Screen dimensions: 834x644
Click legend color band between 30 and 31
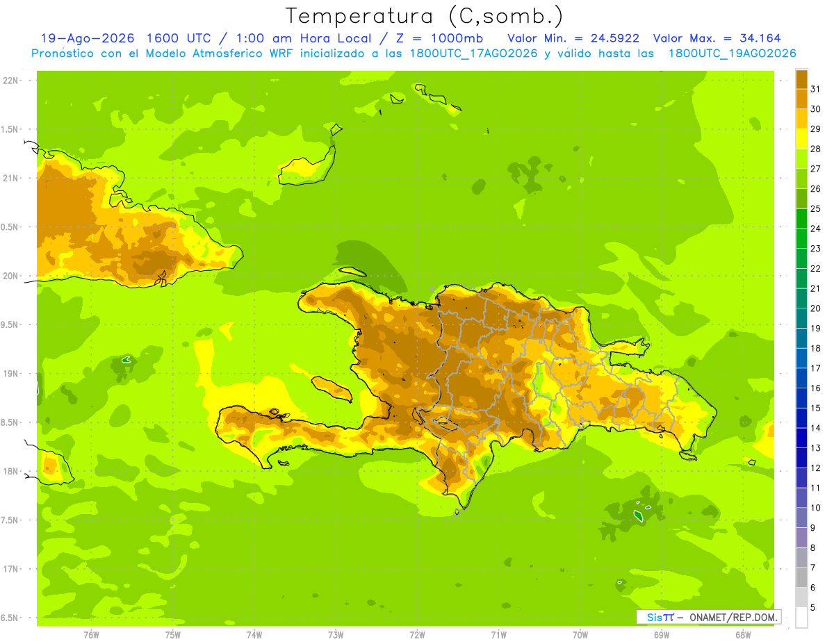point(801,99)
